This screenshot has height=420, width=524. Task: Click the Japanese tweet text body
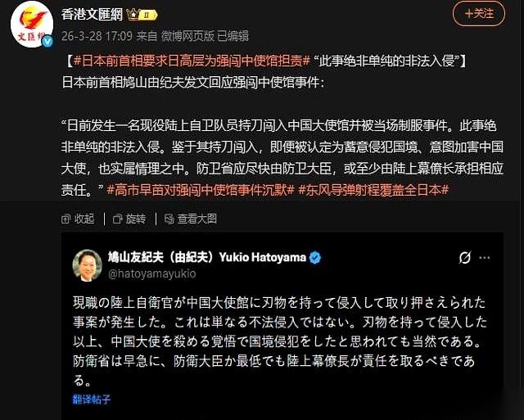[280, 341]
